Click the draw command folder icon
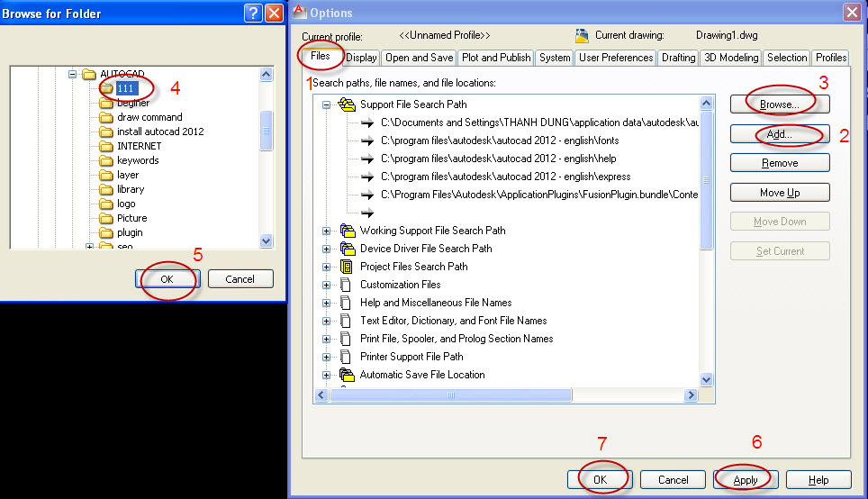 pos(106,117)
